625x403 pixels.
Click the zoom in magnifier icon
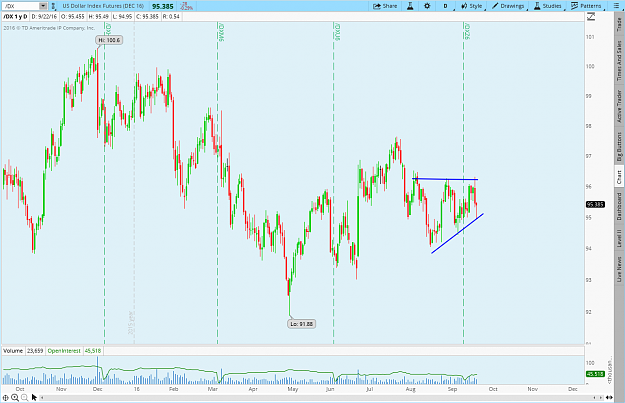pyautogui.click(x=15, y=397)
